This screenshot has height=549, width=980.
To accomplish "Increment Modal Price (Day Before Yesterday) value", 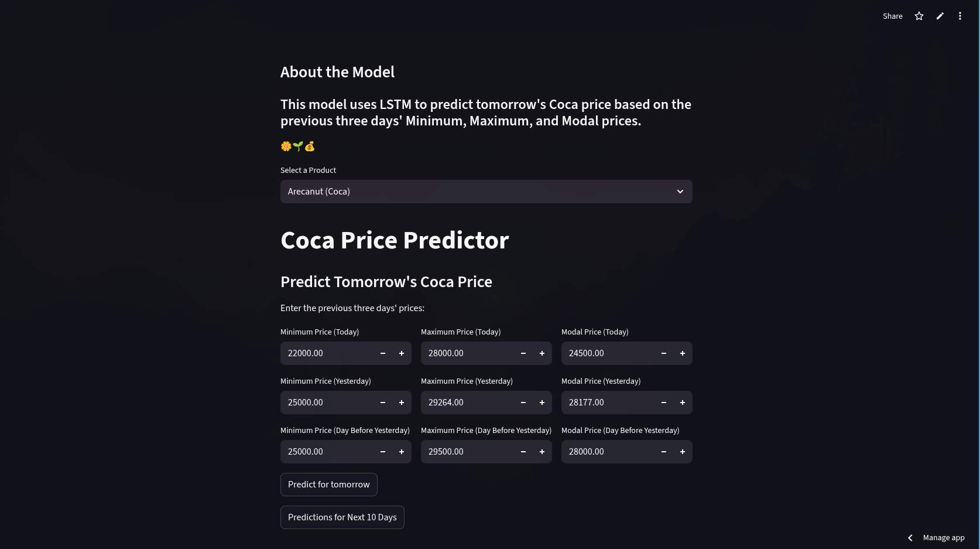I will click(x=683, y=452).
